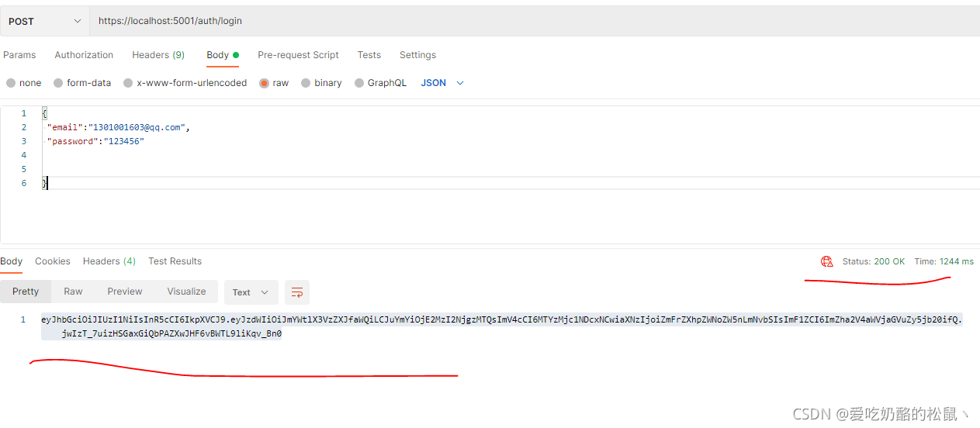Select the Preview response view
The image size is (980, 428).
click(x=125, y=292)
